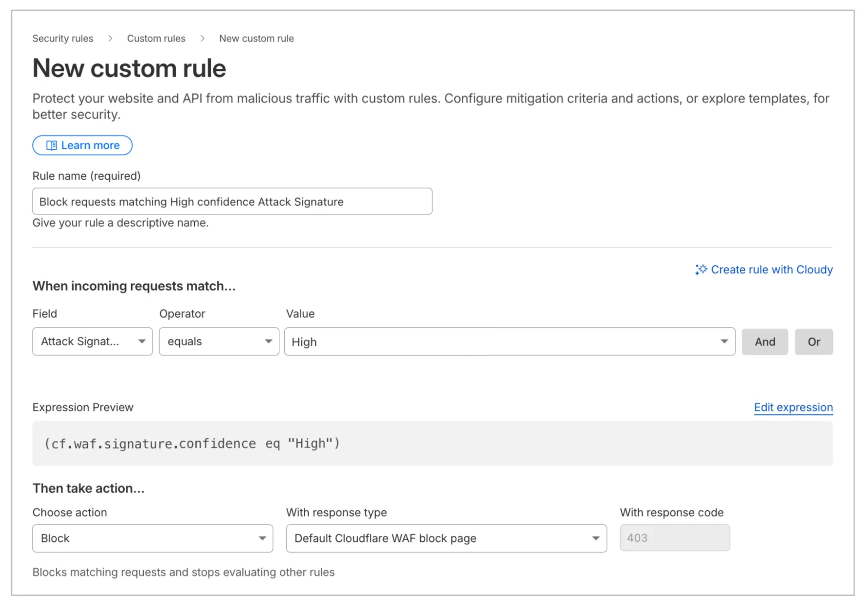Select the New custom rule breadcrumb
This screenshot has height=611, width=868.
256,38
